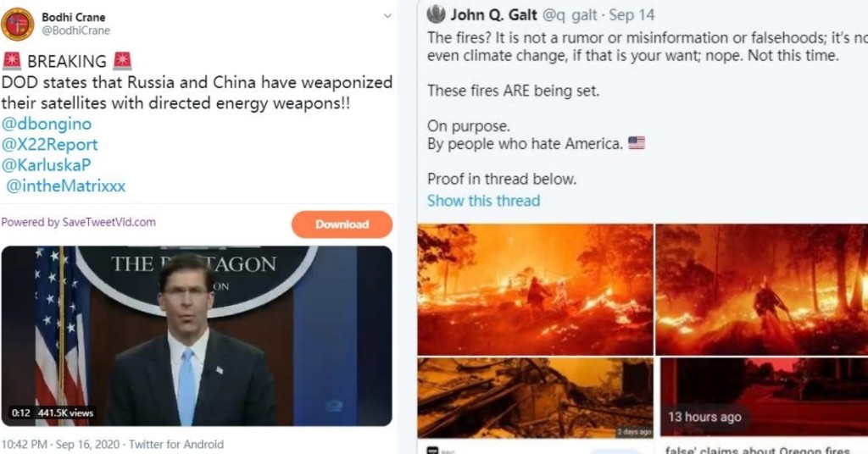Viewport: 868px width, 454px height.
Task: Open the burned wreckage photo thumbnail
Action: click(x=536, y=398)
